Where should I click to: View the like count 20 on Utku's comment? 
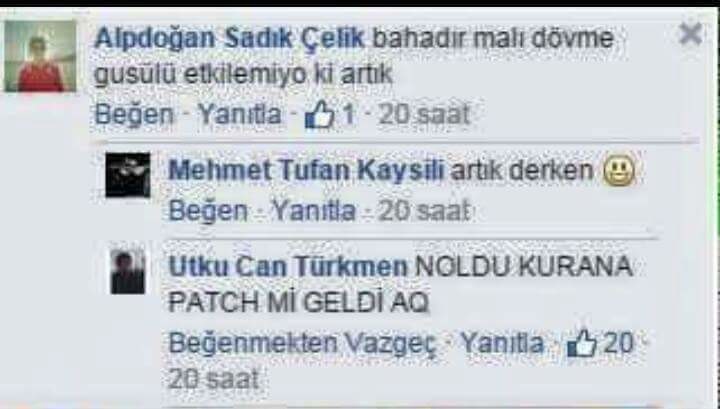[x=618, y=343]
